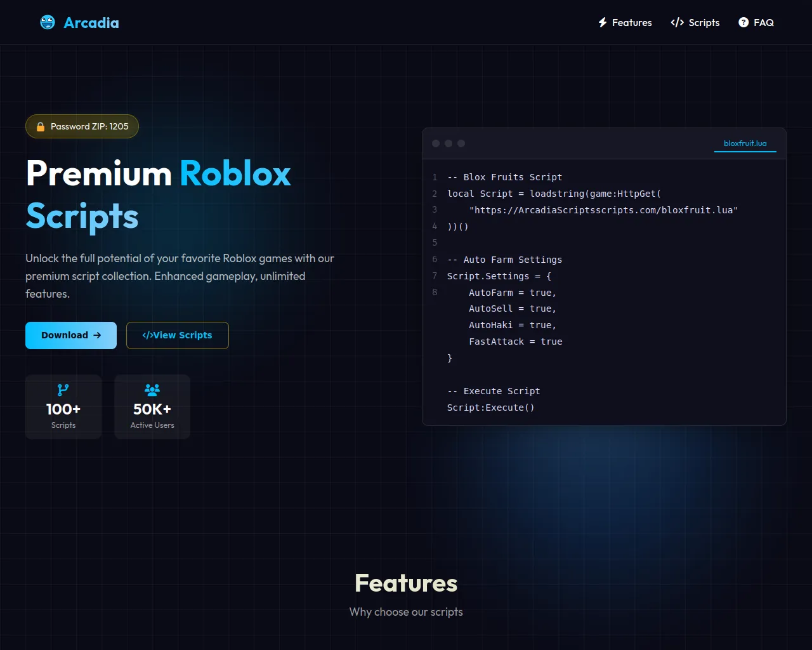Click the lightning bolt Features icon
812x650 pixels.
tap(603, 23)
